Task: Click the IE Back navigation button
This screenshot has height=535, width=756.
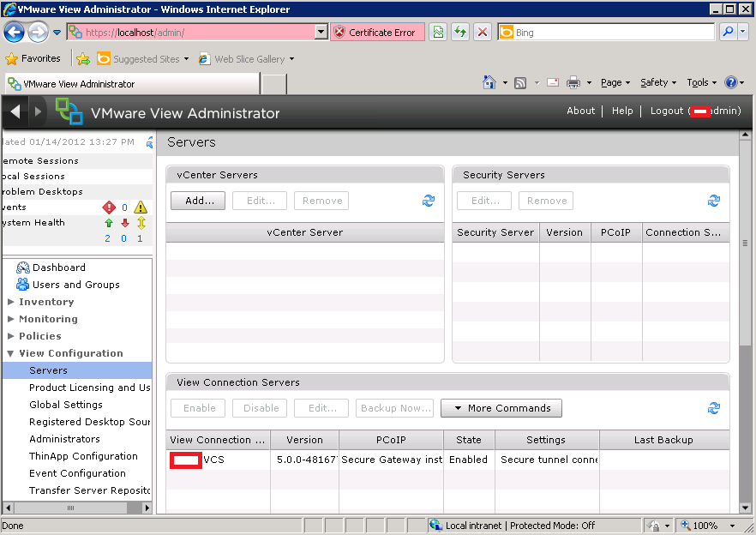Action: tap(14, 33)
